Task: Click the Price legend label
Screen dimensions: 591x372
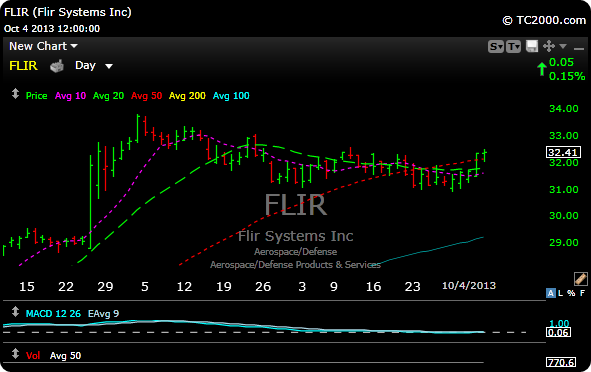Action: coord(37,96)
